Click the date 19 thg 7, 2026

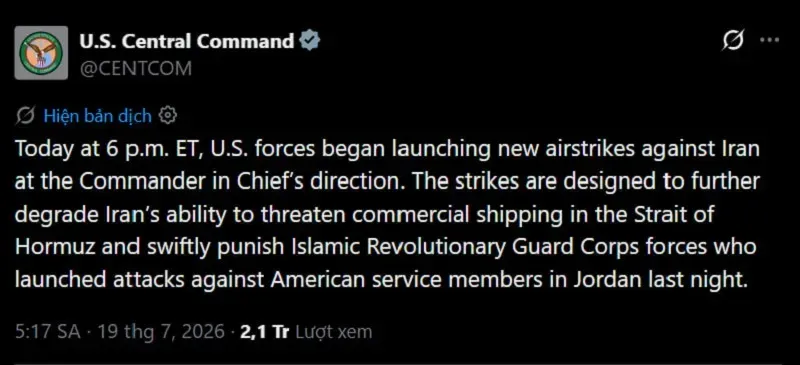[161, 332]
